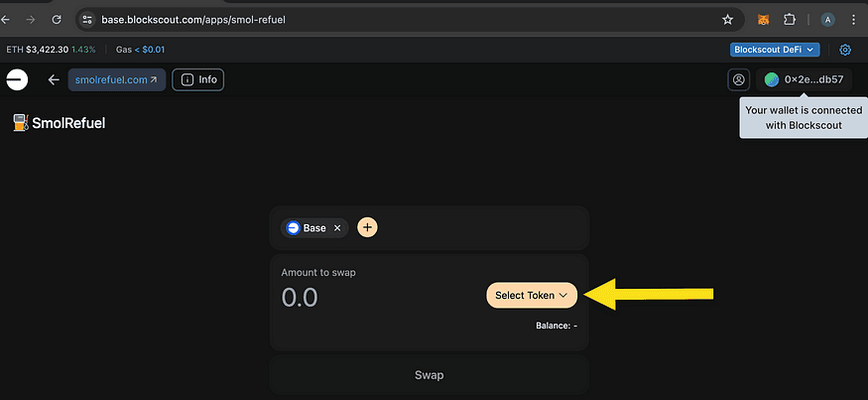Reload the page in the browser
Image resolution: width=868 pixels, height=400 pixels.
click(57, 20)
